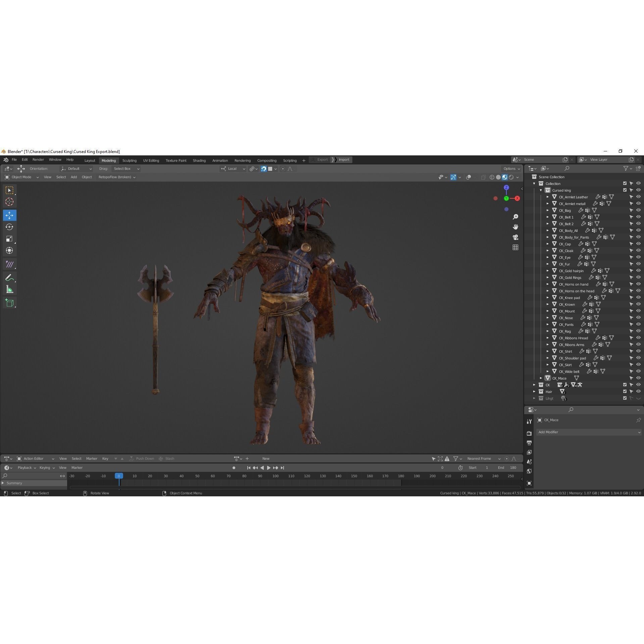
Task: Select the Scale tool
Action: click(x=9, y=238)
